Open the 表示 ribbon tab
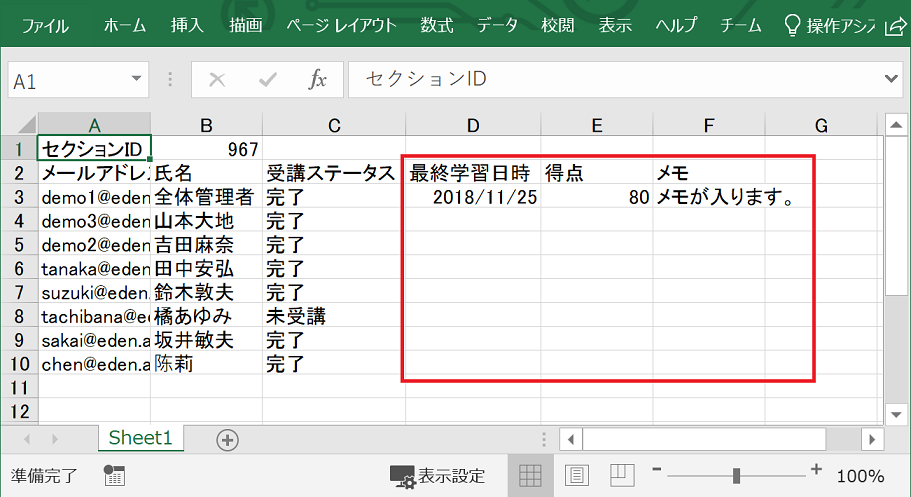 tap(615, 26)
